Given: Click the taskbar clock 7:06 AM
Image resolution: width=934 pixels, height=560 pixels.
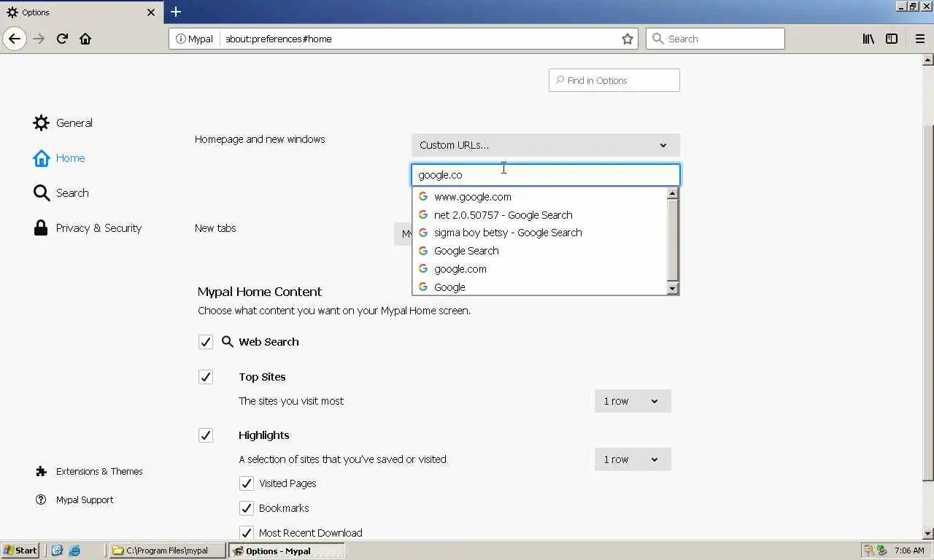Looking at the screenshot, I should [909, 551].
